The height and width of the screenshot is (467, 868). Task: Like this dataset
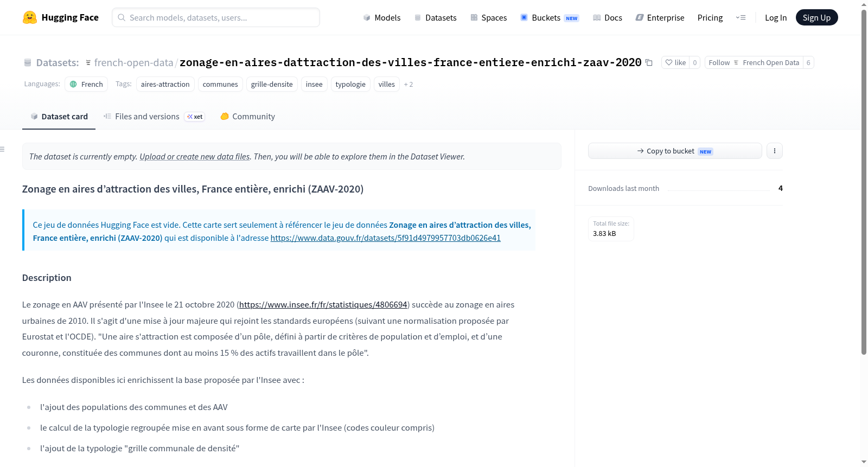point(675,62)
